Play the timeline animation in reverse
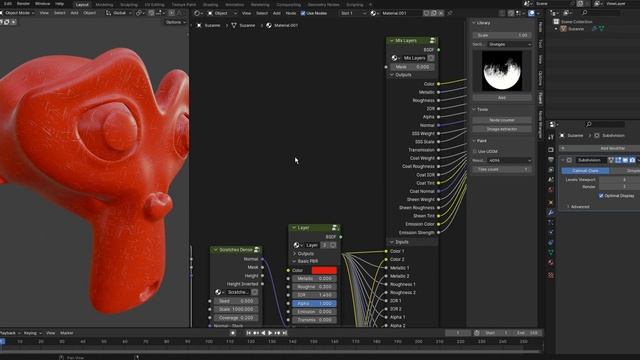 point(263,333)
